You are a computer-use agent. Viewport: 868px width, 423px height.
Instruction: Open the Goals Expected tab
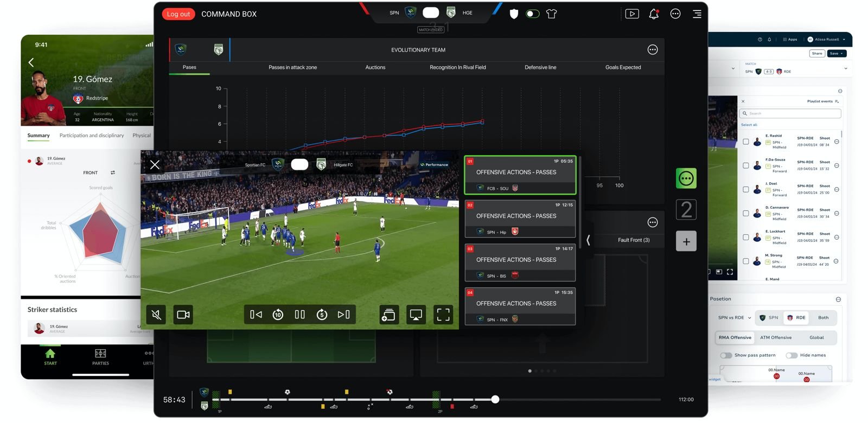pyautogui.click(x=623, y=68)
